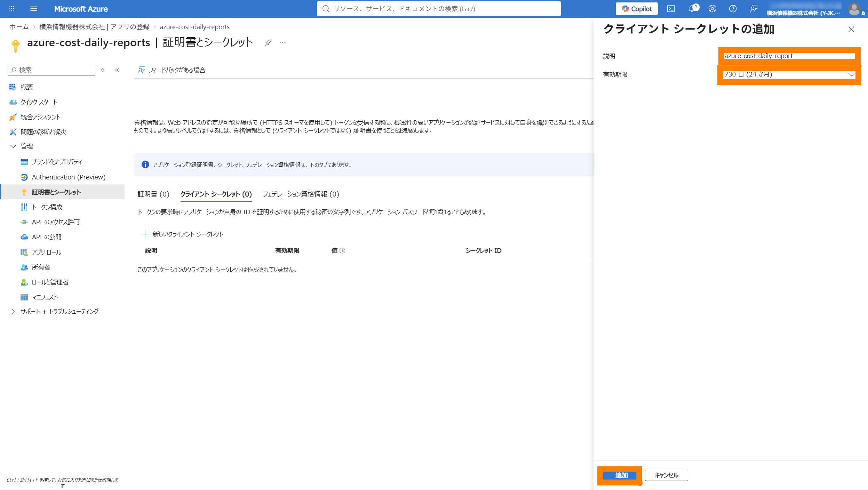Open API のアクセス許可 menu item
Image resolution: width=868 pixels, height=490 pixels.
click(x=56, y=222)
